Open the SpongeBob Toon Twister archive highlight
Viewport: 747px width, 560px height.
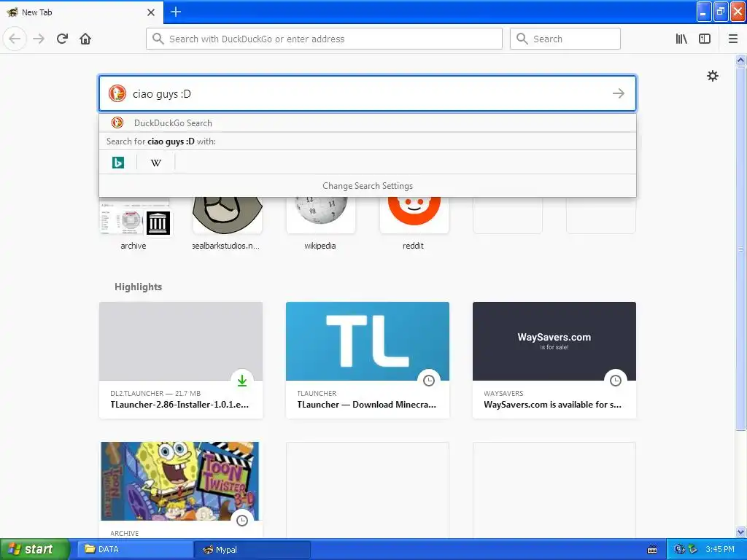tap(181, 491)
